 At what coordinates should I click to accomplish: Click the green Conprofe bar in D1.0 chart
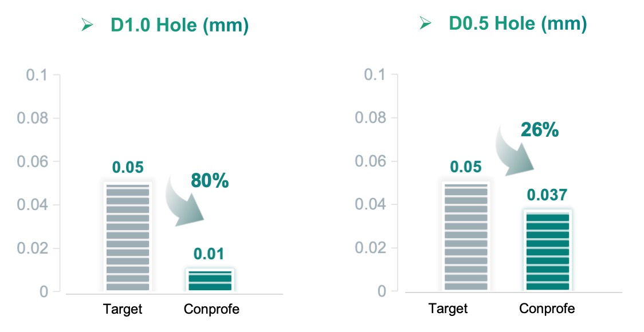210,280
